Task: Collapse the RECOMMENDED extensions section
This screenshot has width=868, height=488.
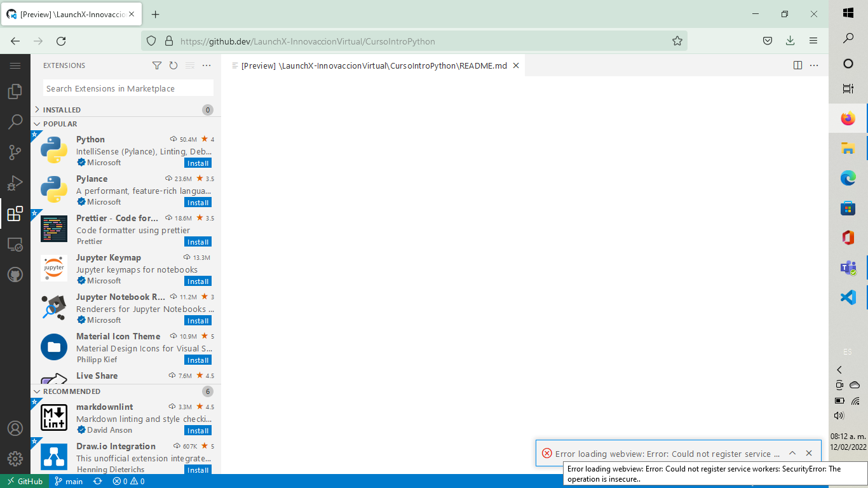Action: click(126, 391)
